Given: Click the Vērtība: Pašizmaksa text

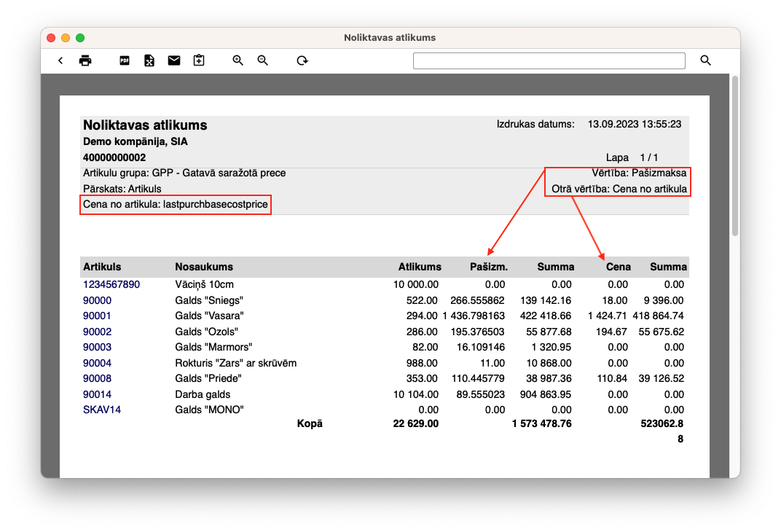Looking at the screenshot, I should tap(639, 173).
